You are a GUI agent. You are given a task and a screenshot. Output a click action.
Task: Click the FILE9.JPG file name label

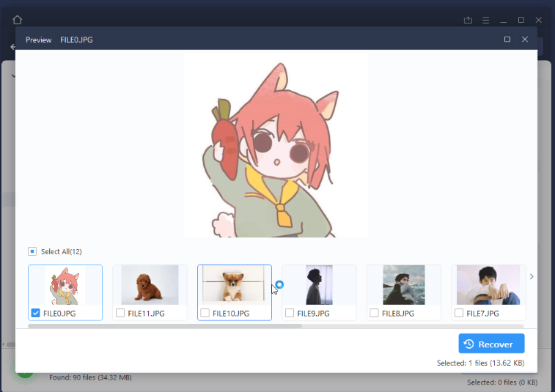click(313, 314)
